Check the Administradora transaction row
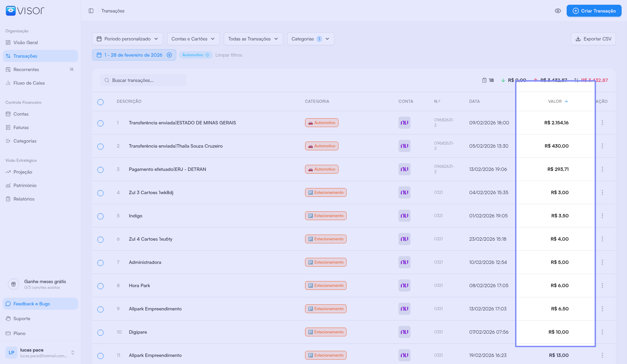The image size is (627, 364). 100,263
